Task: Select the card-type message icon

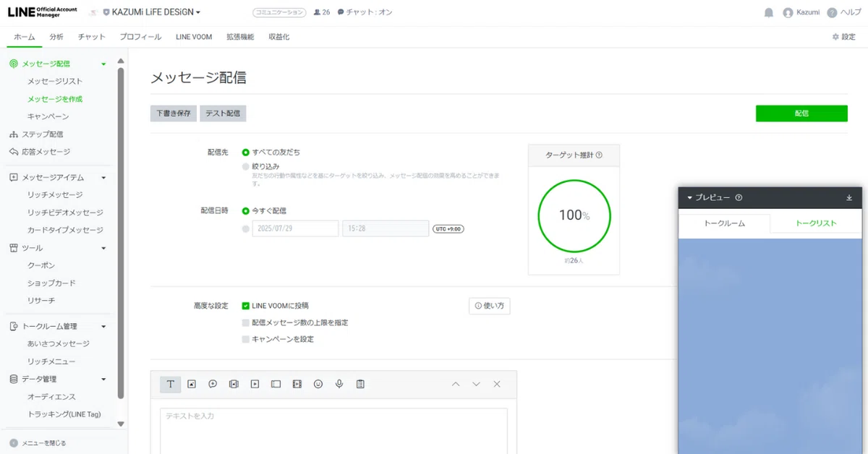Action: (x=276, y=384)
